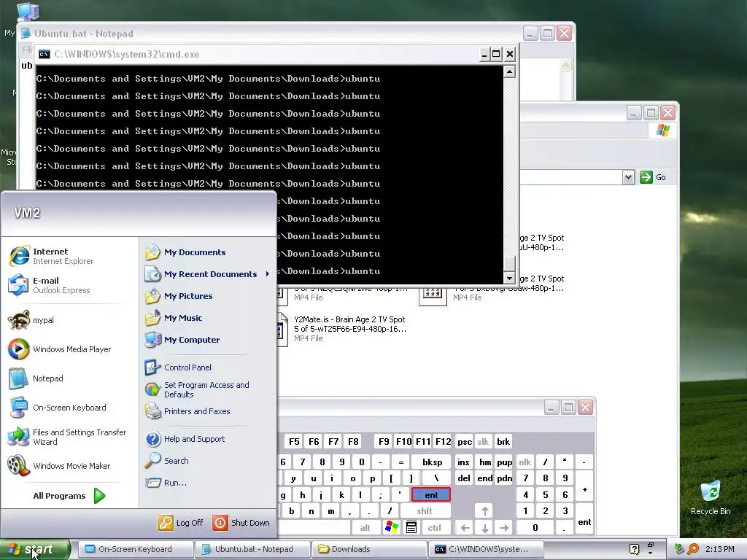Click the bksp key on On-Screen Keyboard
This screenshot has width=747, height=560.
point(432,462)
